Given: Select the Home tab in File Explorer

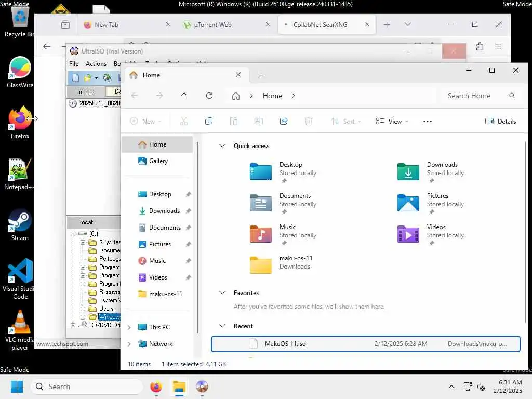Looking at the screenshot, I should coord(186,75).
